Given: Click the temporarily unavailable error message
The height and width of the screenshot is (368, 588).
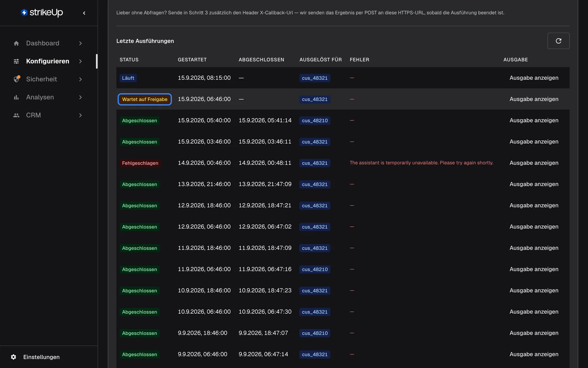Looking at the screenshot, I should (x=421, y=163).
